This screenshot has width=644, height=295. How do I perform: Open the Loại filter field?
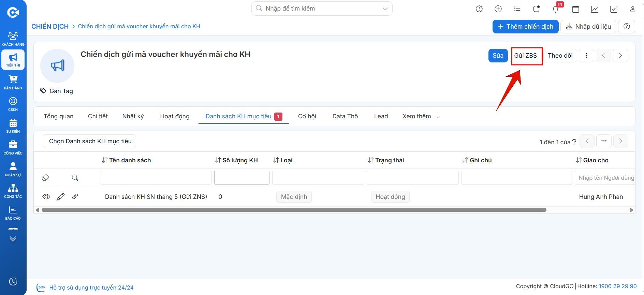pos(318,178)
